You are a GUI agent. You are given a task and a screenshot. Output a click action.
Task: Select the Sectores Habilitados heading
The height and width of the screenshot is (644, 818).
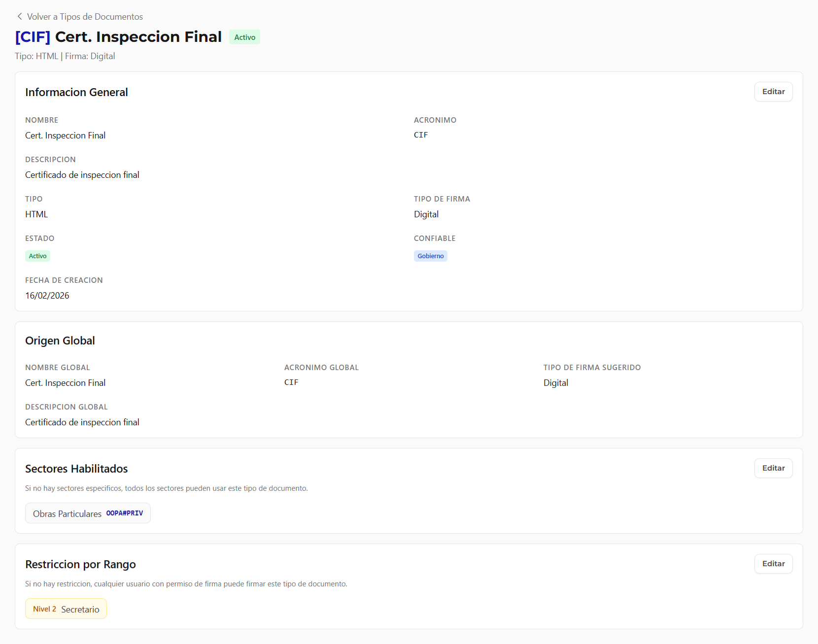tap(76, 469)
